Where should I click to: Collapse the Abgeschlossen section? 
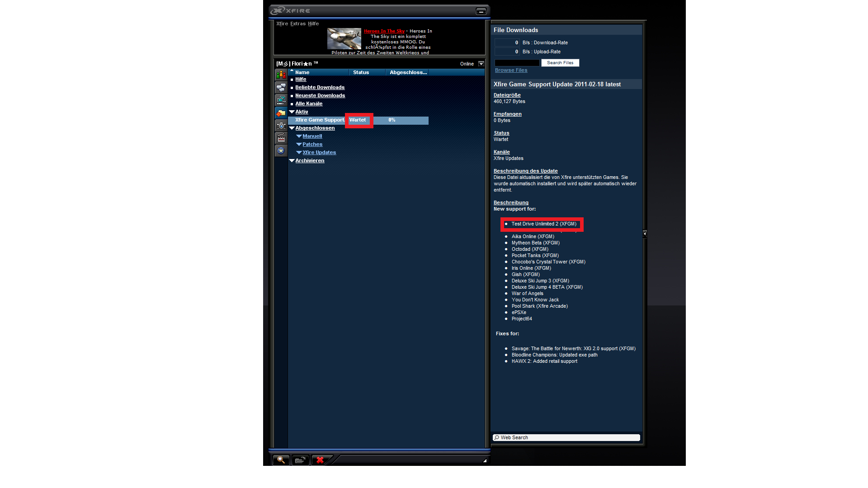pyautogui.click(x=292, y=128)
